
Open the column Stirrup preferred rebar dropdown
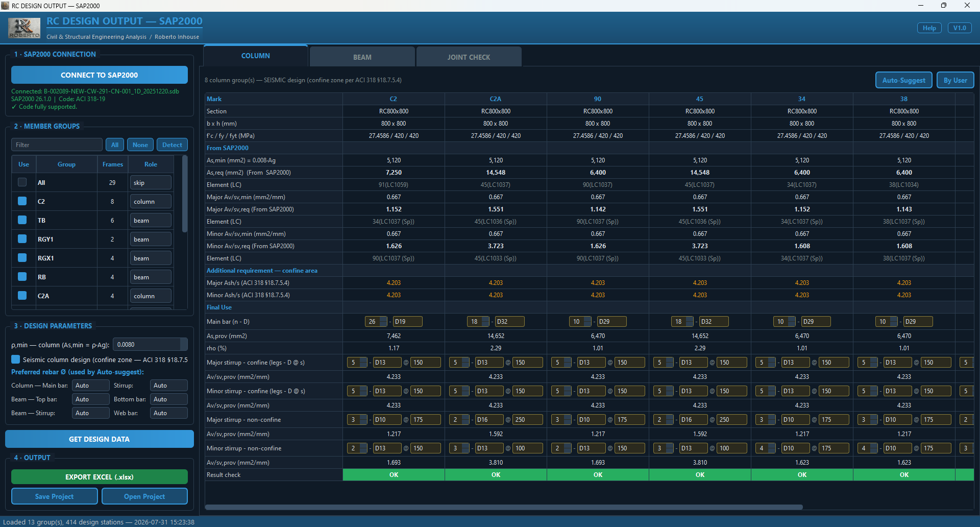click(169, 386)
